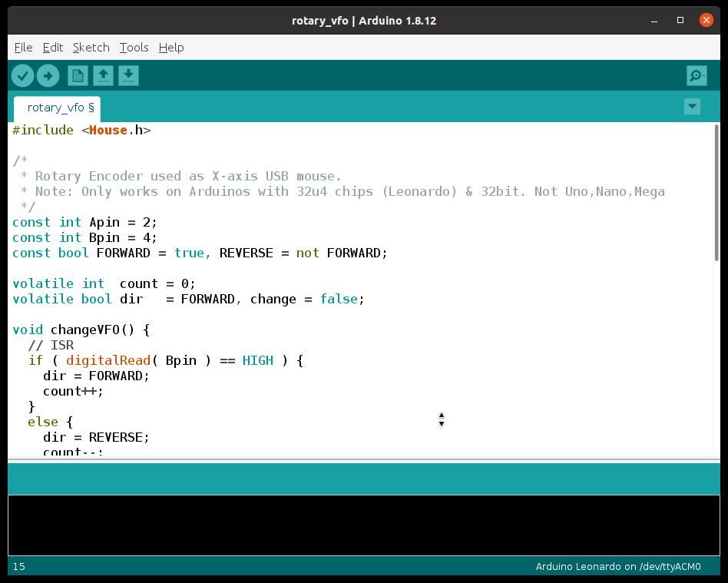
Task: Maximize the Arduino window
Action: tap(680, 20)
